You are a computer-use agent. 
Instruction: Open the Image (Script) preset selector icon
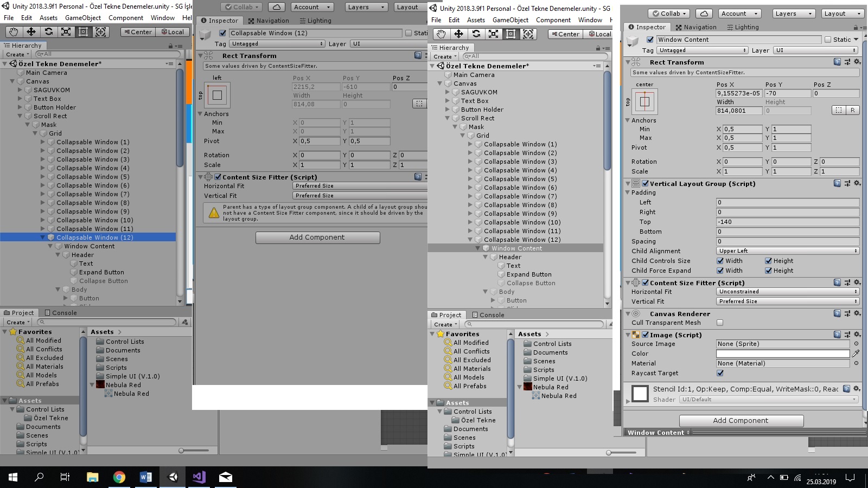tap(847, 335)
